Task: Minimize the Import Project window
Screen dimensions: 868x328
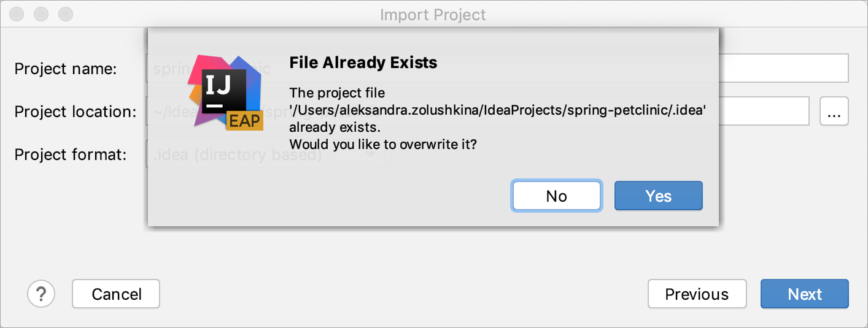Action: [41, 13]
